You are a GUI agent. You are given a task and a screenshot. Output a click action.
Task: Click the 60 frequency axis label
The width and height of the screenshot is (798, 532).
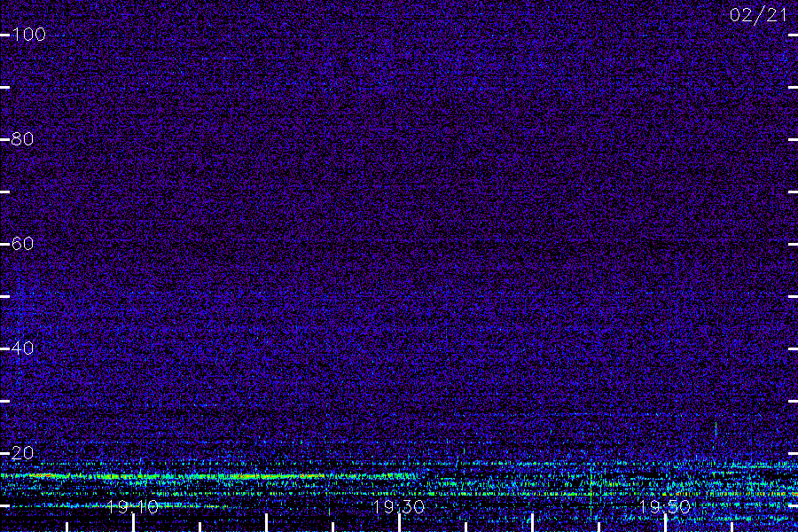click(x=23, y=243)
